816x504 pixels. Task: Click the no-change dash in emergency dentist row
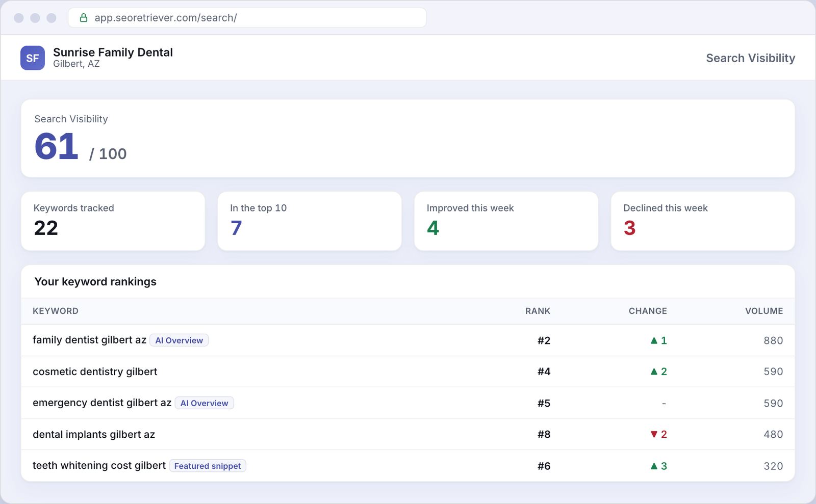664,403
